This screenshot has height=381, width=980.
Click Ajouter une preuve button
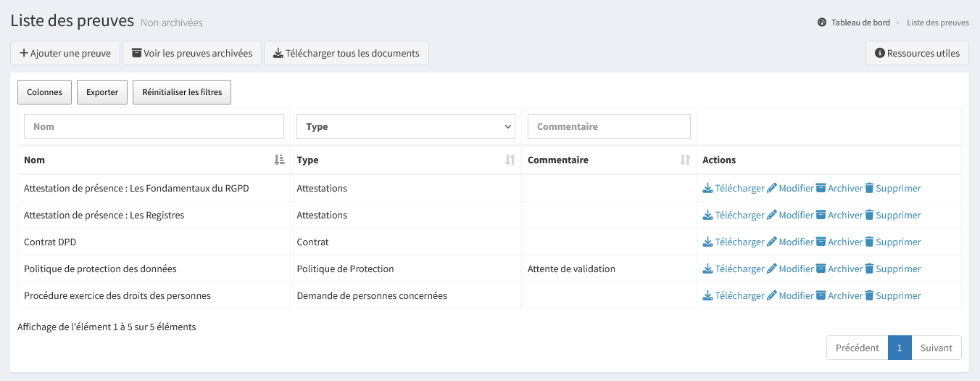click(x=65, y=53)
